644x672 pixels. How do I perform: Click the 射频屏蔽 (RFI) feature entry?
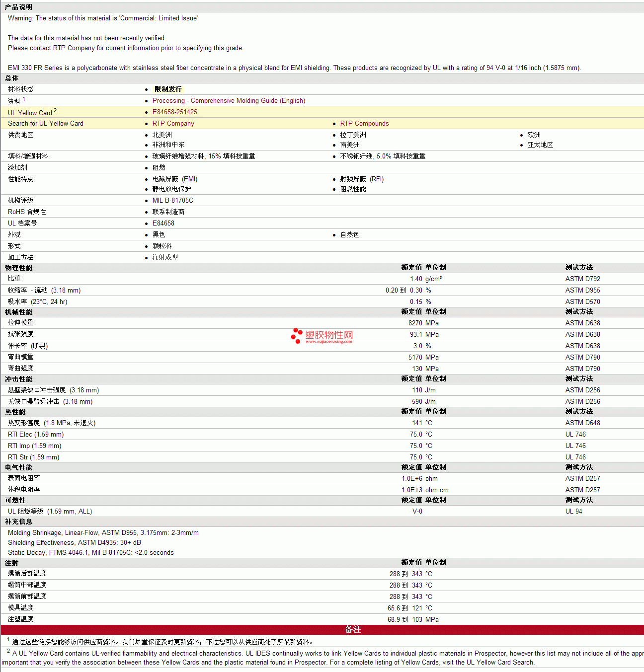[x=362, y=179]
